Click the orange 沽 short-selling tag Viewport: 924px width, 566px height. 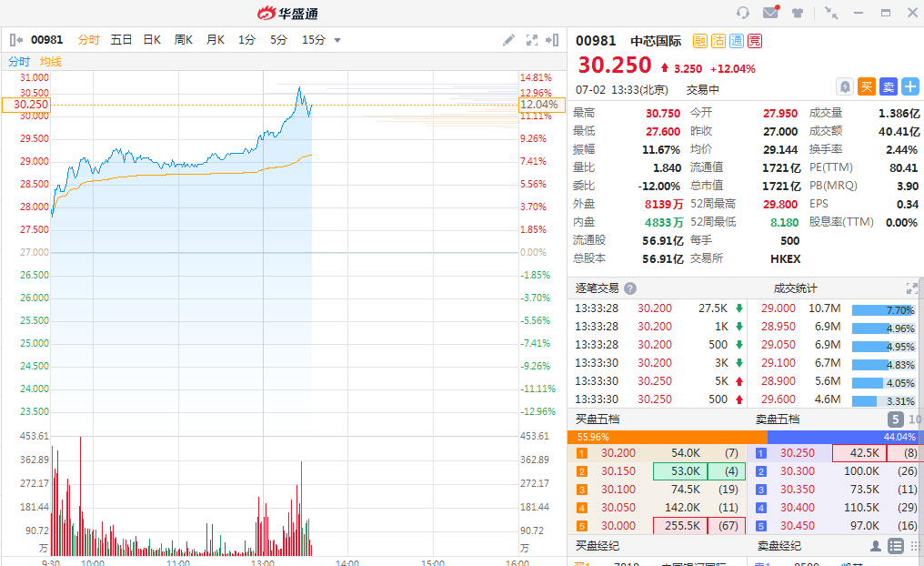point(718,41)
